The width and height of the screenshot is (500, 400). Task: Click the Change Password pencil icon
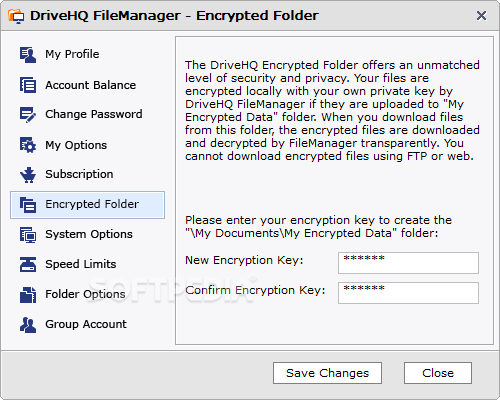28,115
